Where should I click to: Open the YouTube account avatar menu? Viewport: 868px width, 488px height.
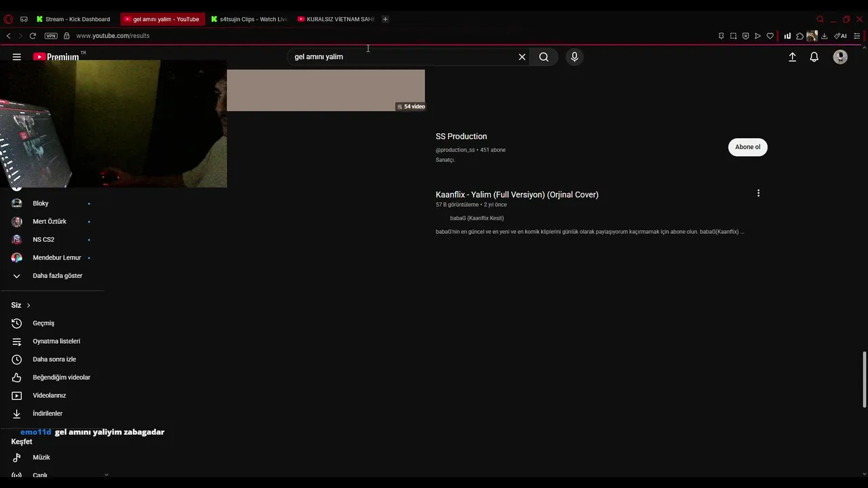point(840,57)
